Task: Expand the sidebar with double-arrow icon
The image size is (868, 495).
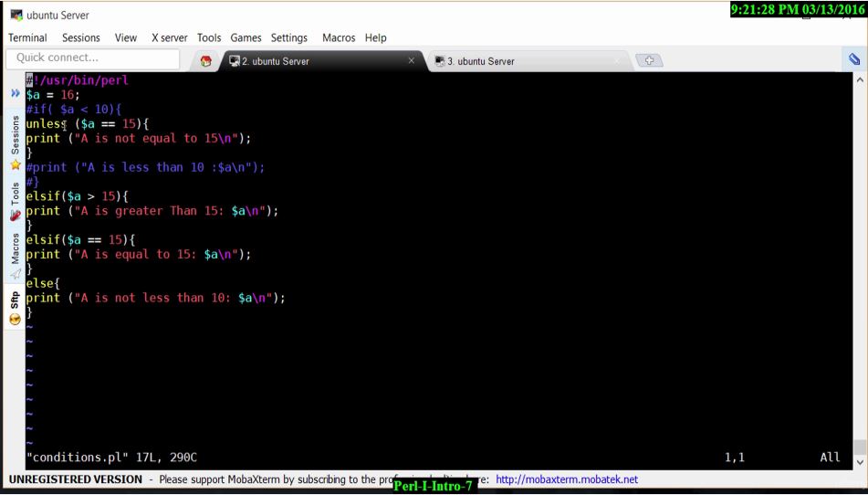Action: pyautogui.click(x=16, y=93)
